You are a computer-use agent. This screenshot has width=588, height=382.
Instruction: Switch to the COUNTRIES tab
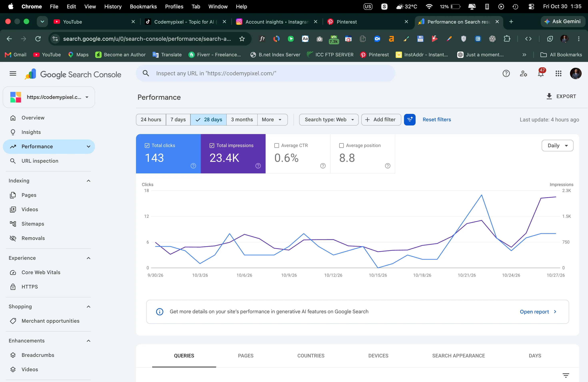311,356
